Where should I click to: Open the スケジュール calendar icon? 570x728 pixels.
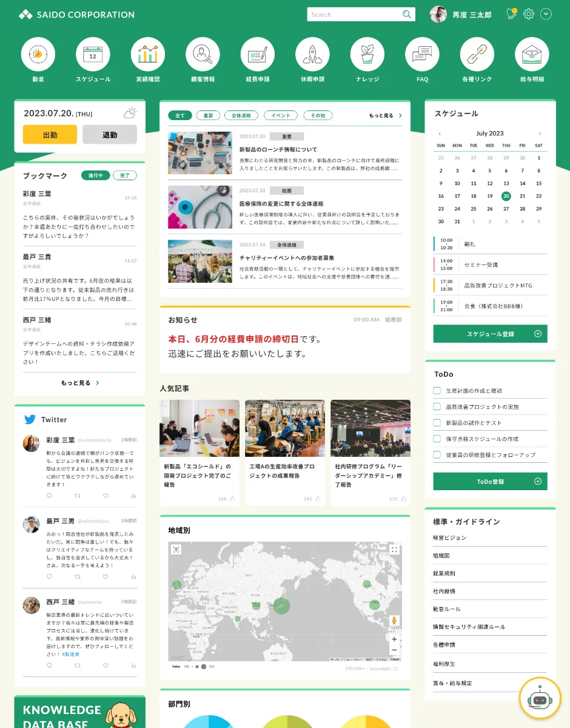pos(93,54)
